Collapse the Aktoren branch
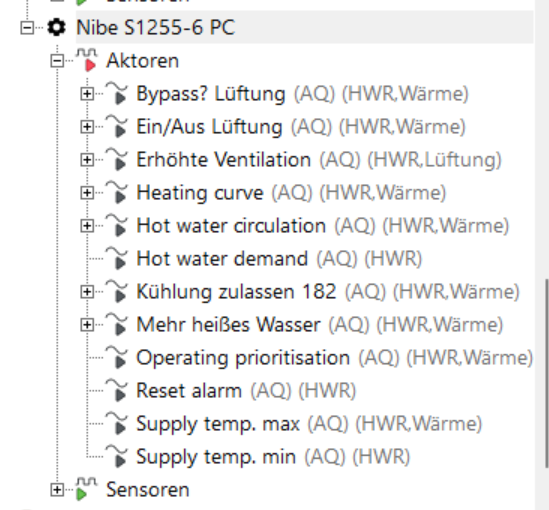The image size is (549, 510). pos(57,61)
